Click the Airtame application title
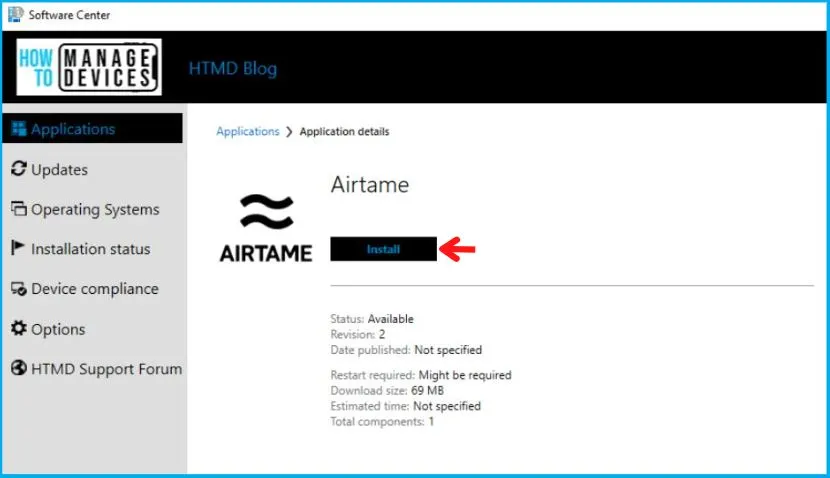 click(x=370, y=185)
